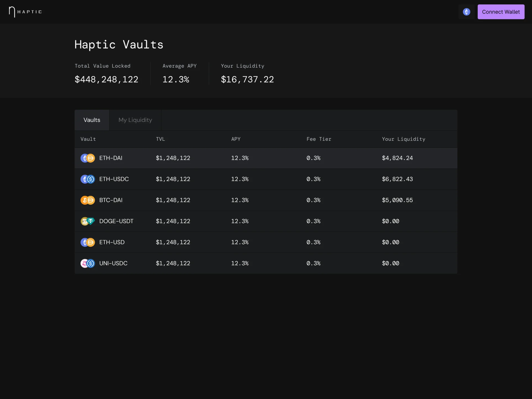Screen dimensions: 532x399
Task: Click the APY value in ETH-USDC row
Action: [240, 179]
